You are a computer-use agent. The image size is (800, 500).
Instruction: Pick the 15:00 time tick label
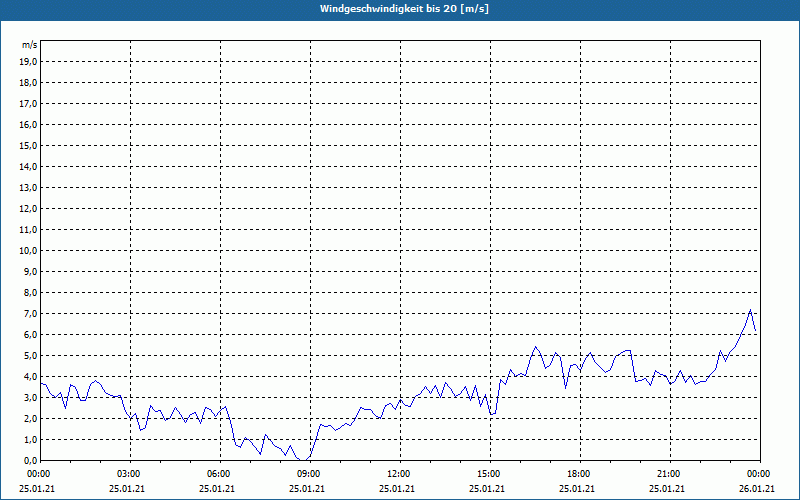[490, 474]
